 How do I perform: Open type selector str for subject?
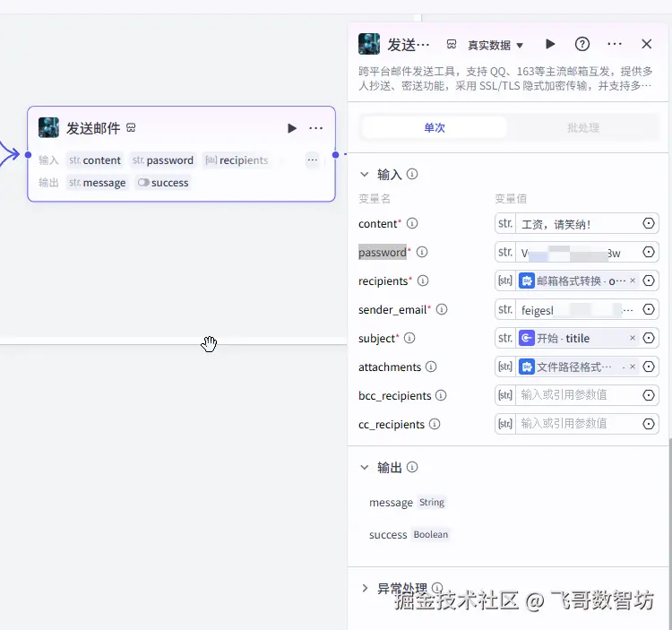coord(505,338)
